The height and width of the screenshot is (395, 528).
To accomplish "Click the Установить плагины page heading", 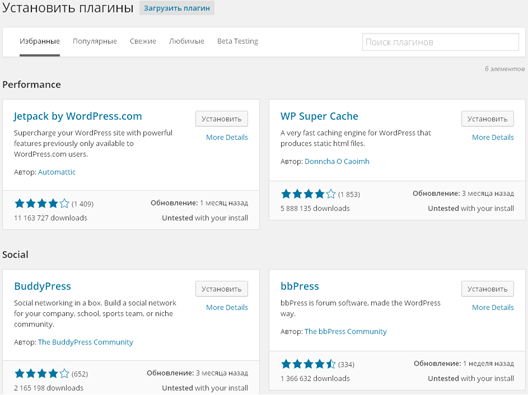I will click(68, 8).
